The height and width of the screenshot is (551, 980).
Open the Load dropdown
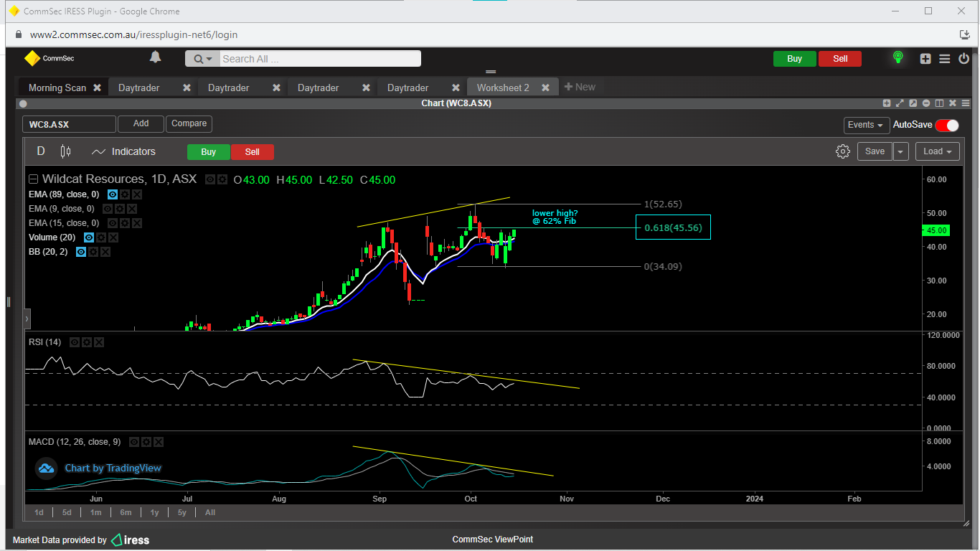click(x=938, y=151)
